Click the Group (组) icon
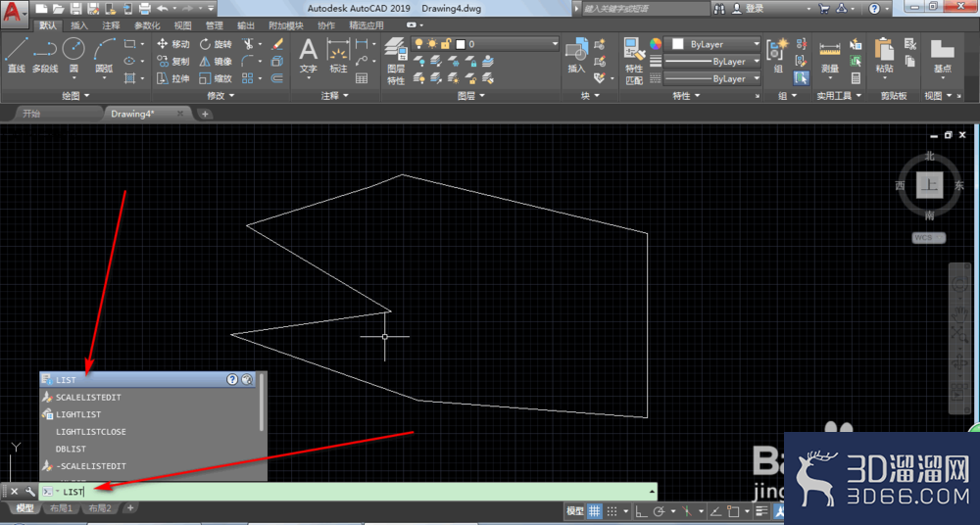The width and height of the screenshot is (980, 525). pyautogui.click(x=778, y=55)
